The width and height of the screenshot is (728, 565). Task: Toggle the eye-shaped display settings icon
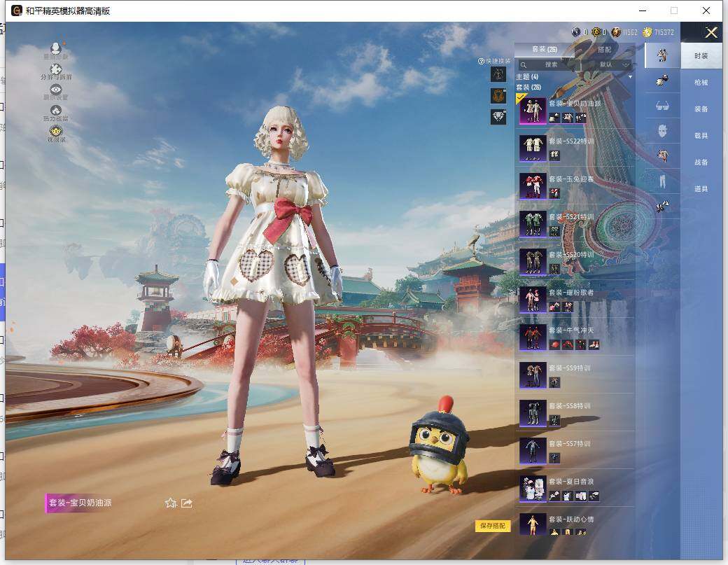(x=56, y=90)
